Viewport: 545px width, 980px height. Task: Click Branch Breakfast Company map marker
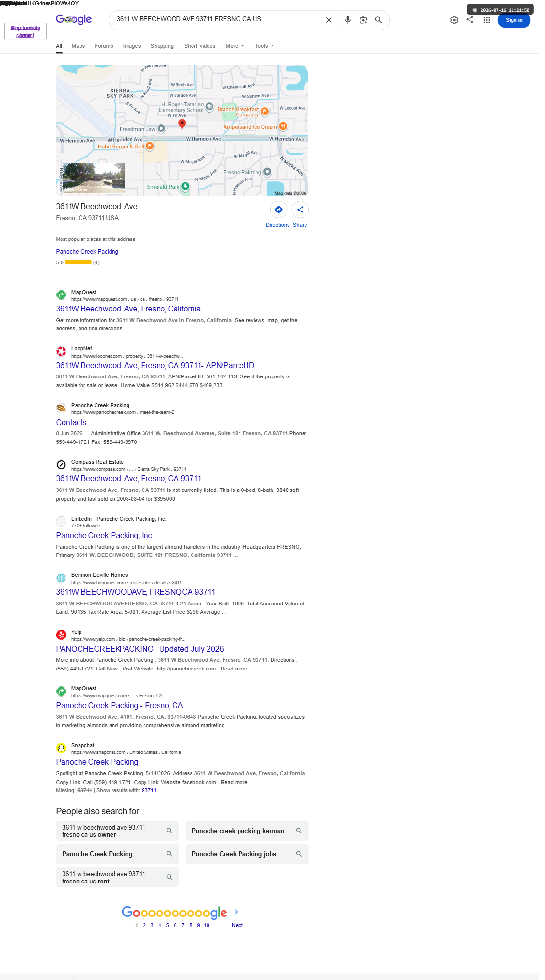tap(265, 112)
